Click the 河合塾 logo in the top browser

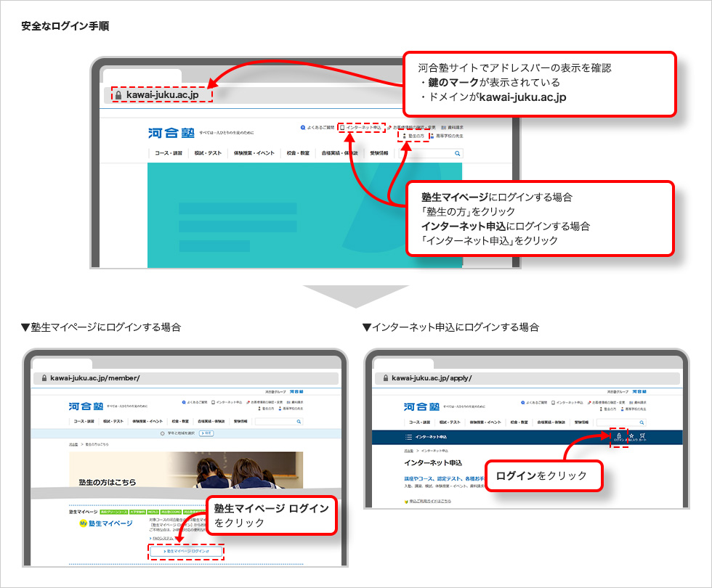[171, 133]
